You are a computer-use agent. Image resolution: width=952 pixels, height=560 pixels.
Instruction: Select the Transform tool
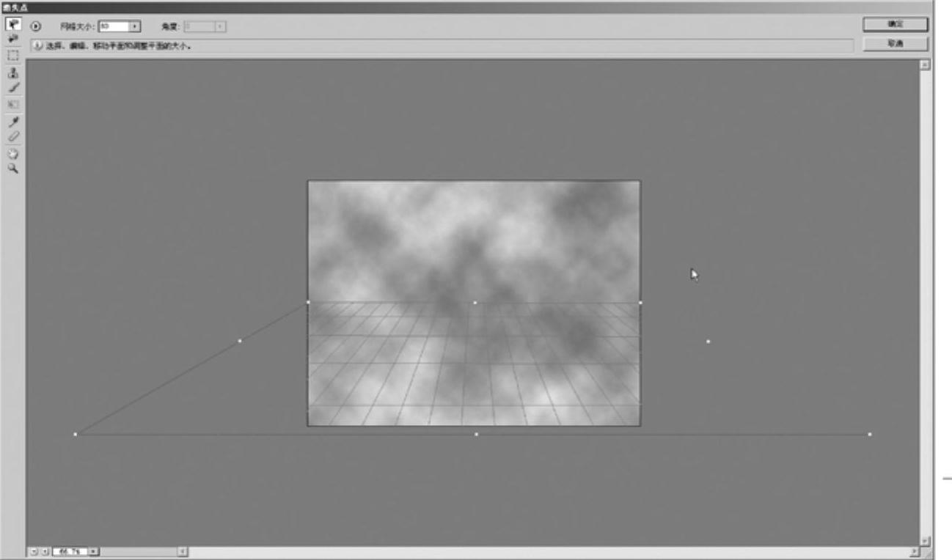(x=13, y=104)
